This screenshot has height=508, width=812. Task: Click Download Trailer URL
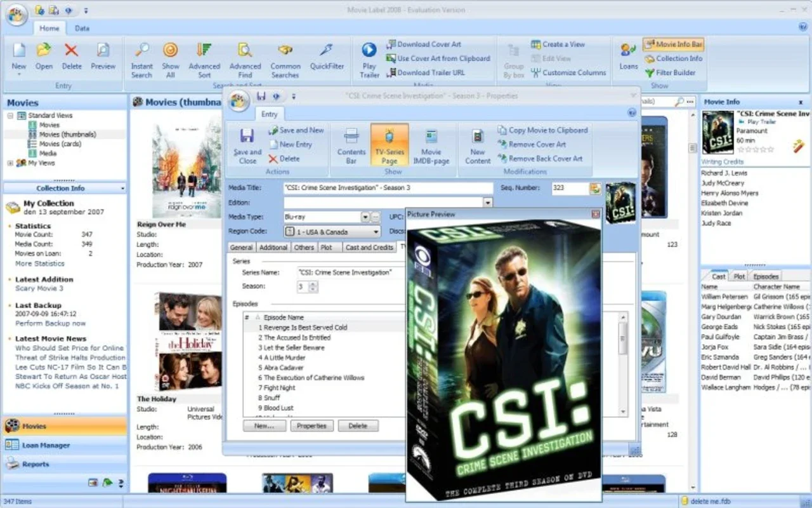click(x=426, y=72)
